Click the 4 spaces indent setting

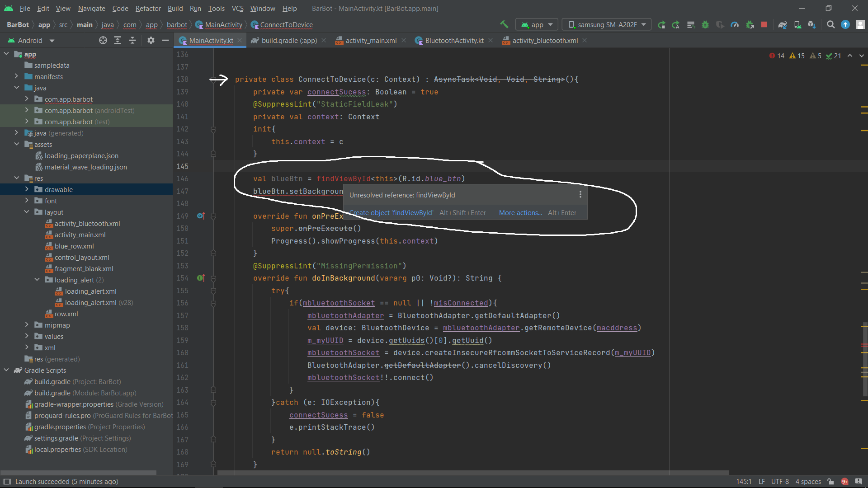tap(808, 482)
